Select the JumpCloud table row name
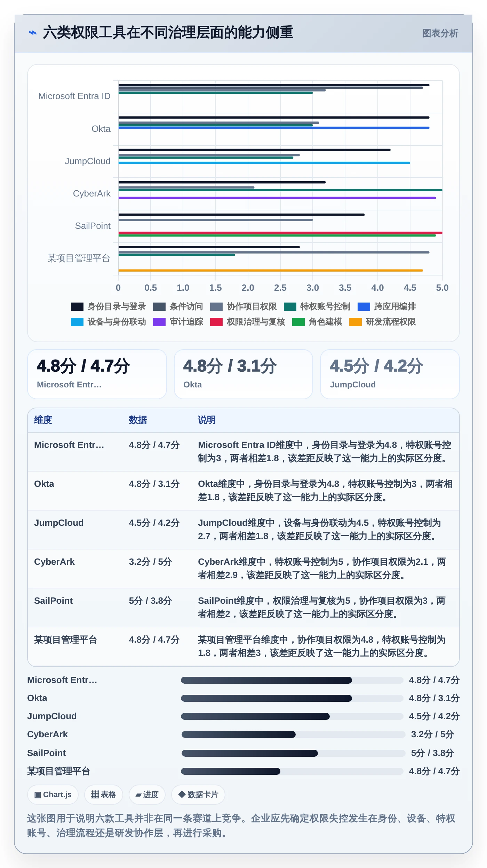Image resolution: width=487 pixels, height=868 pixels. (59, 523)
